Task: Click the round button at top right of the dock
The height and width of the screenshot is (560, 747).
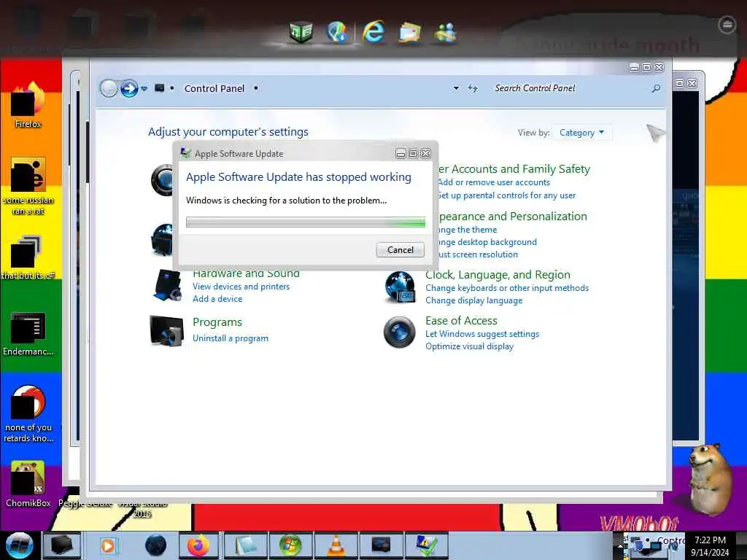Action: 727,25
